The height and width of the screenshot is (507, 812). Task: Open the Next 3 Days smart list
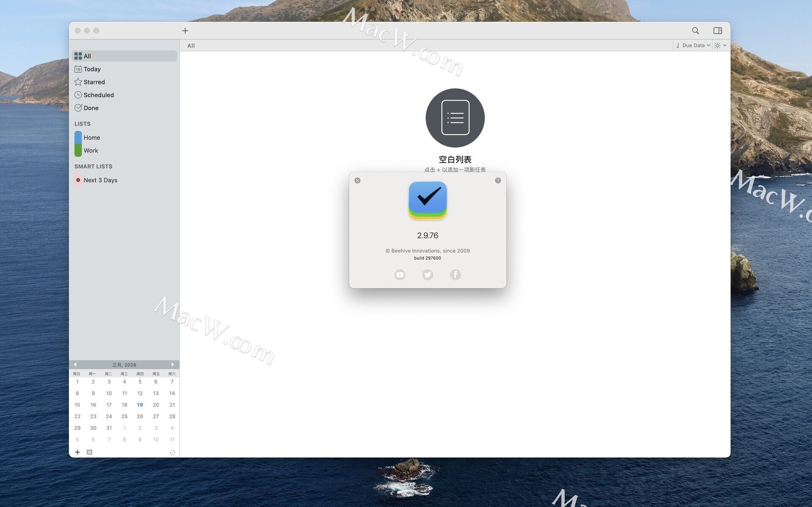[x=100, y=180]
